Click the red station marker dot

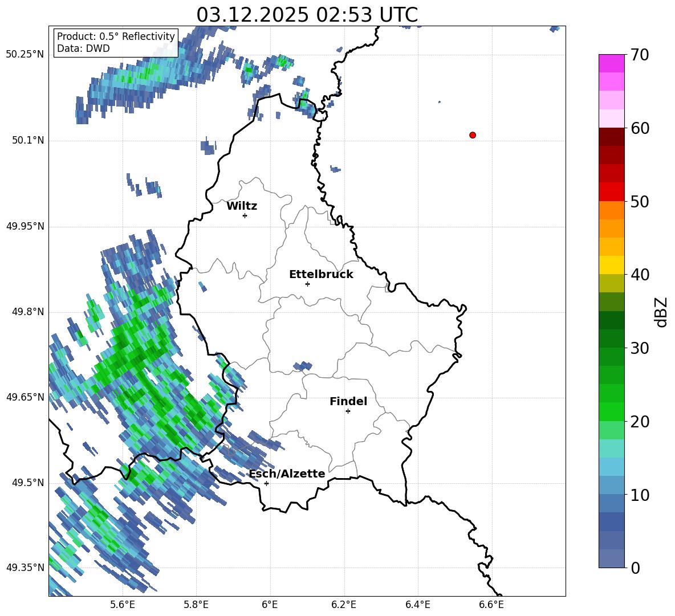click(x=472, y=135)
